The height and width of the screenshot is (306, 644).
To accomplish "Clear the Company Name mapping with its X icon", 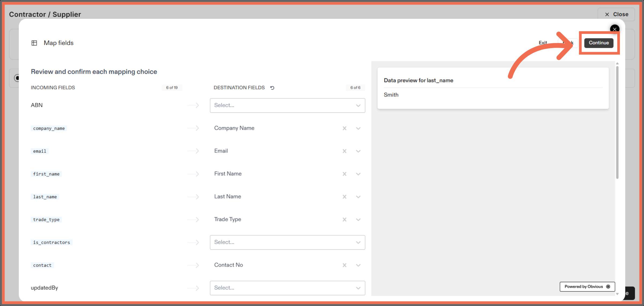I will 345,128.
